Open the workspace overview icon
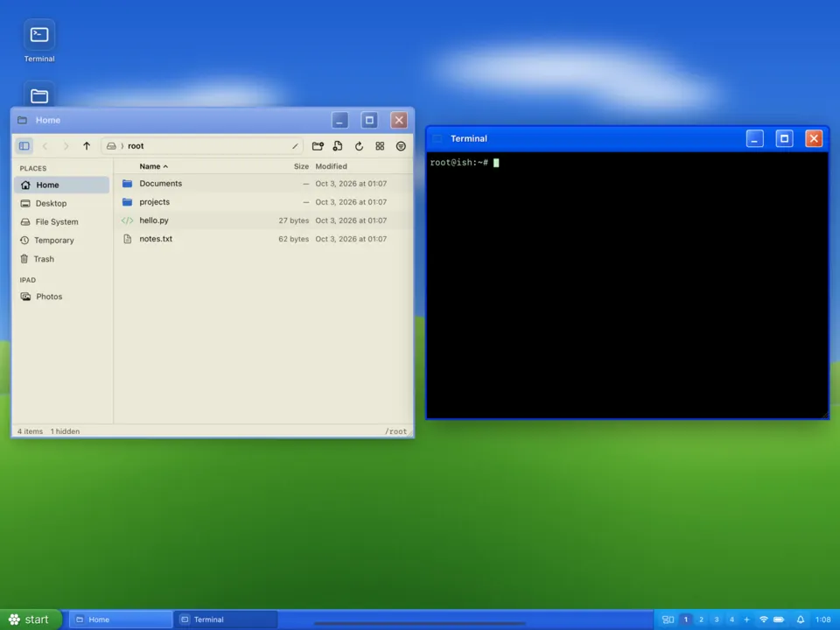The image size is (840, 630). pos(668,619)
